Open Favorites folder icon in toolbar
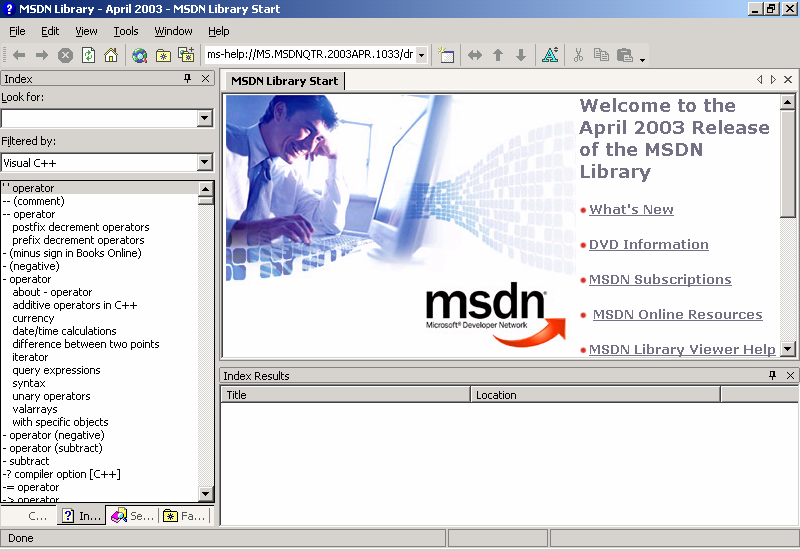The image size is (800, 551). pos(163,55)
